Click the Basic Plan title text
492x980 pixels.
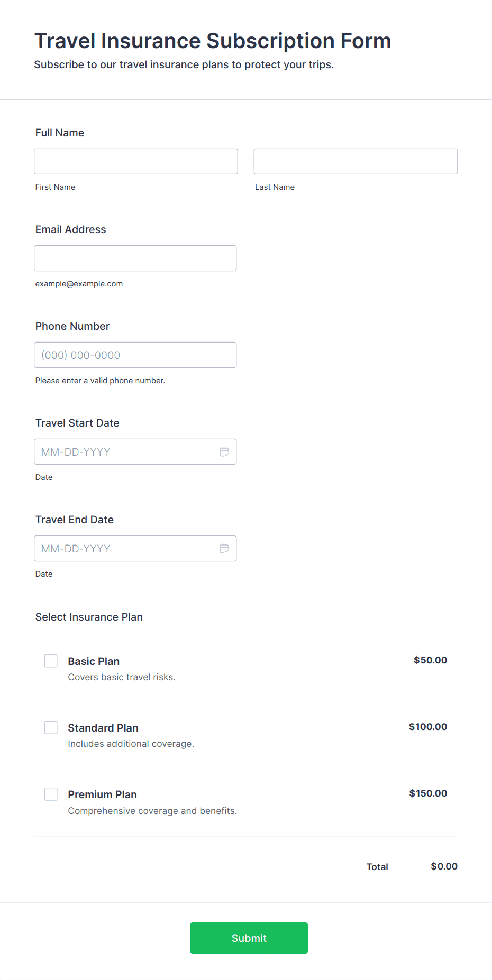tap(94, 661)
